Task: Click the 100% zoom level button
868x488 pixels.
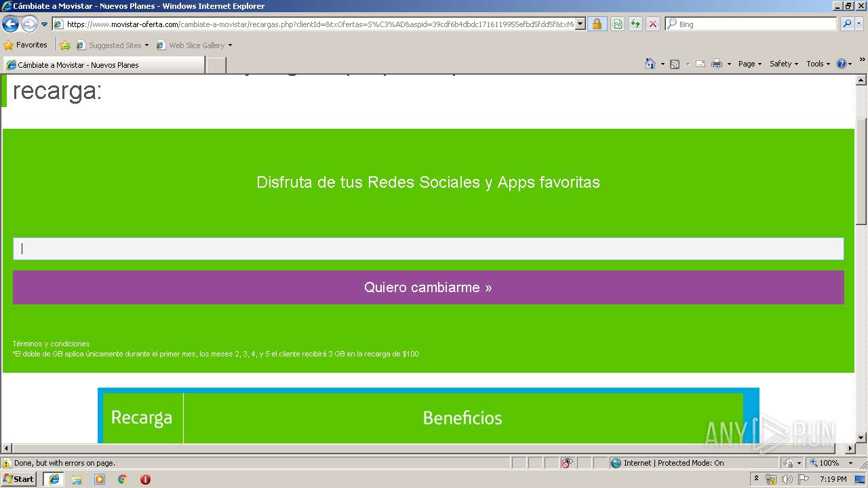Action: tap(824, 464)
